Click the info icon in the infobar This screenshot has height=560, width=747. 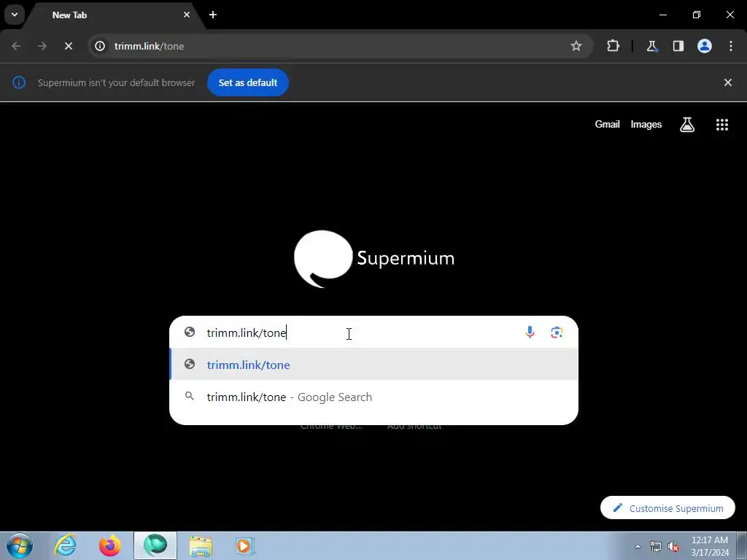coord(19,82)
